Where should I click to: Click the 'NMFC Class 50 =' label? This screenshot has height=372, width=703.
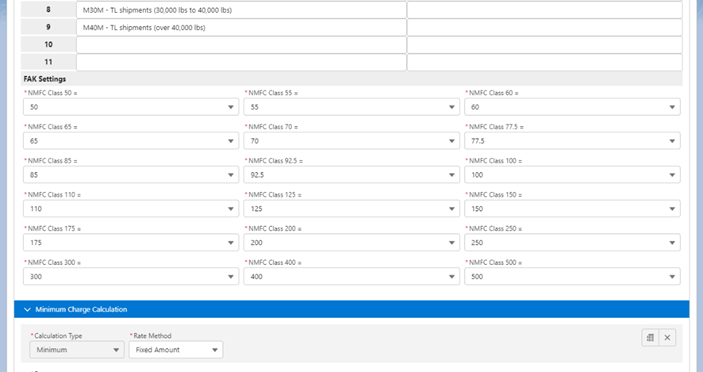click(52, 93)
